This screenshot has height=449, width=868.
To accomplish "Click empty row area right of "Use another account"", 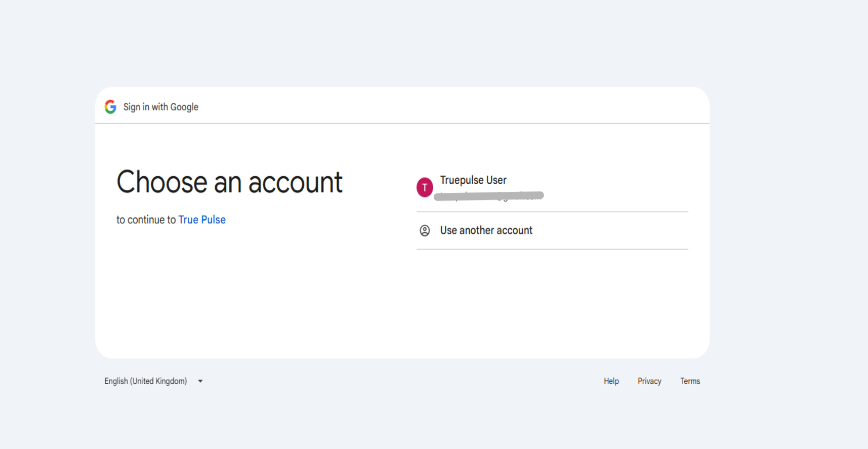I will point(617,231).
